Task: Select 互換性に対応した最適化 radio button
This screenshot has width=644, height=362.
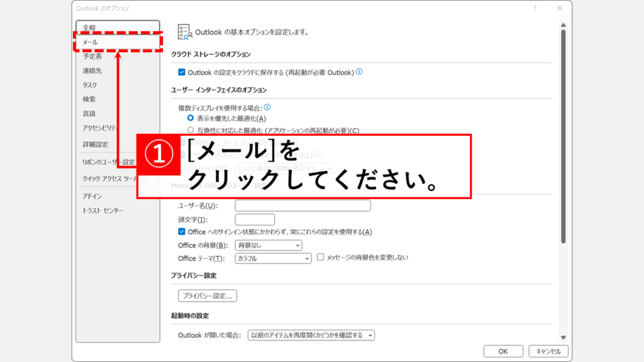Action: [x=191, y=130]
